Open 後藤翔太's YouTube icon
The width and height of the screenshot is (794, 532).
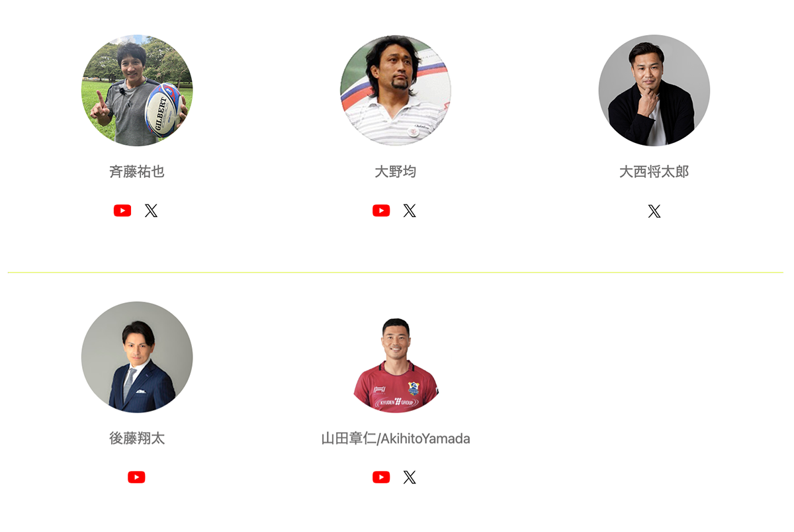point(136,477)
